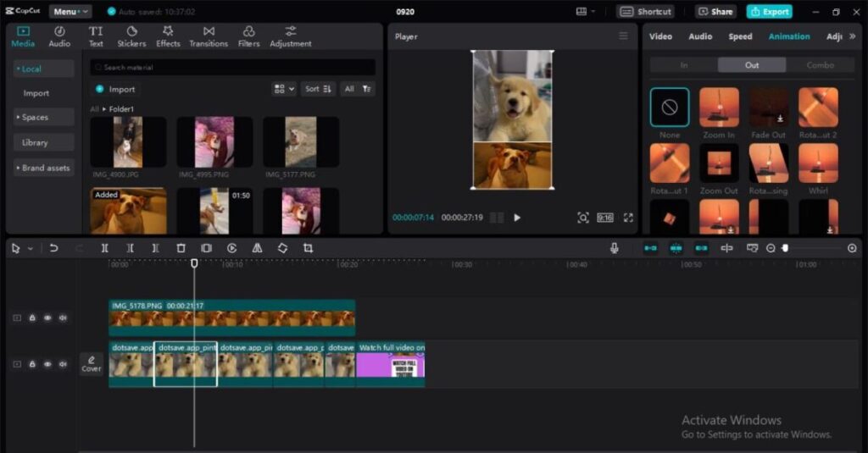
Task: Open the grid view options dropdown
Action: tap(284, 89)
